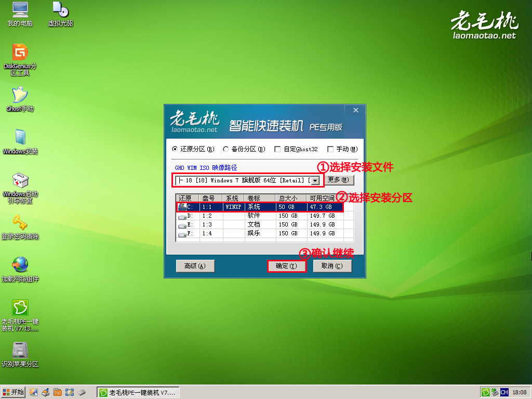Launch Windows启动引导修复 from the desktop
The image size is (532, 399).
pos(20,188)
